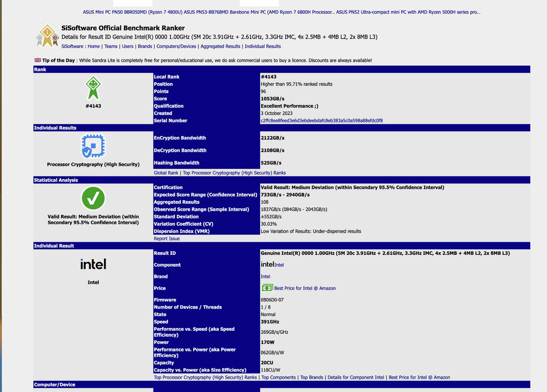The image size is (547, 392).
Task: Click Variation Coefficient value 30.03%
Action: point(269,224)
